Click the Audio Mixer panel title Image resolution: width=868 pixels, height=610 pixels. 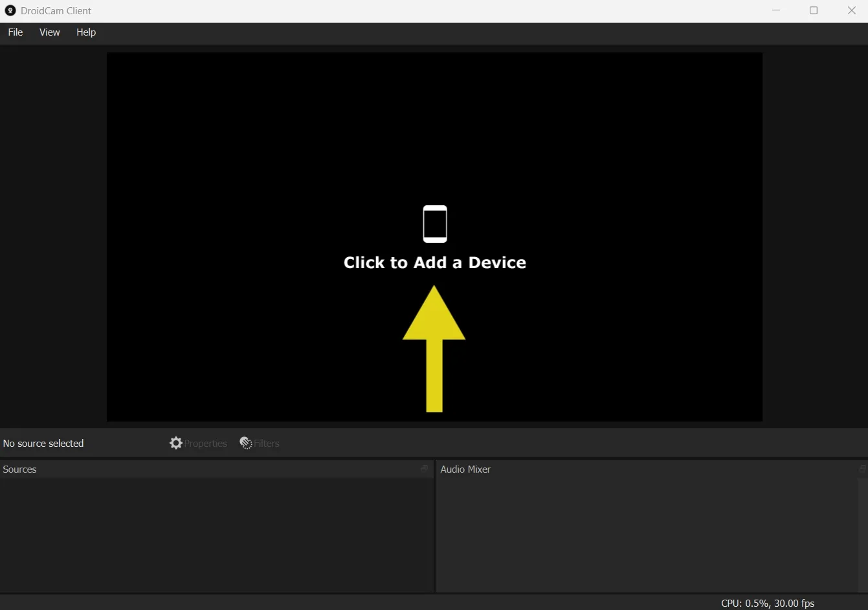(465, 469)
